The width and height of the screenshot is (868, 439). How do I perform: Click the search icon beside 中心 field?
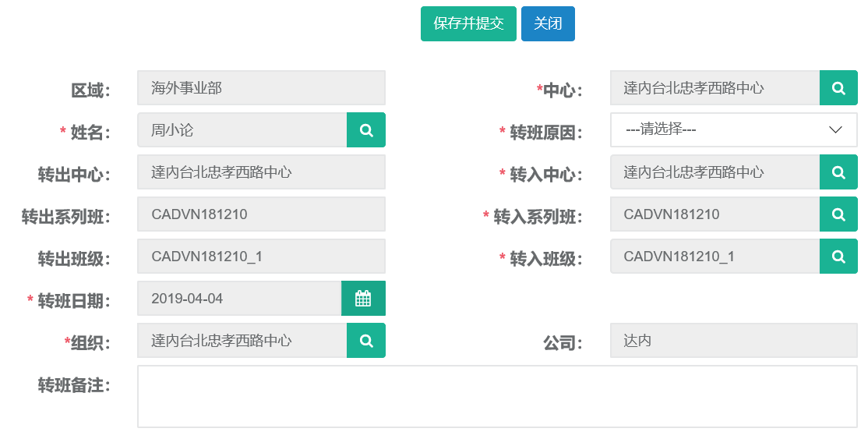point(838,88)
